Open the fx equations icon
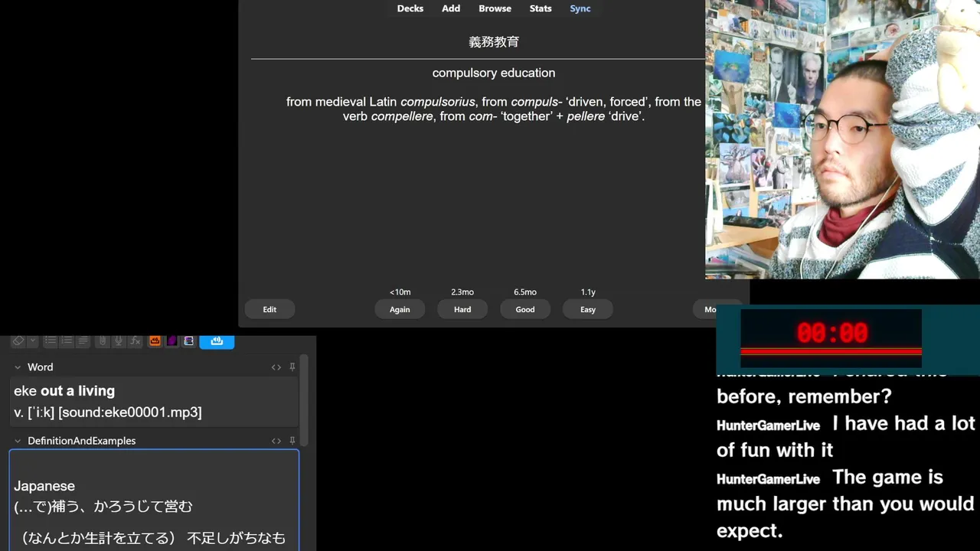The image size is (980, 551). click(135, 341)
